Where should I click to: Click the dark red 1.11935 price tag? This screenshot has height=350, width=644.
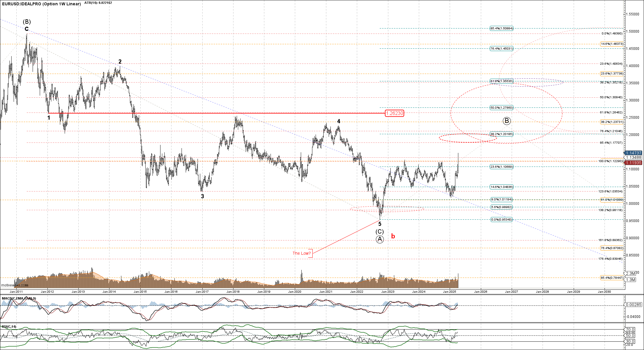coord(633,163)
